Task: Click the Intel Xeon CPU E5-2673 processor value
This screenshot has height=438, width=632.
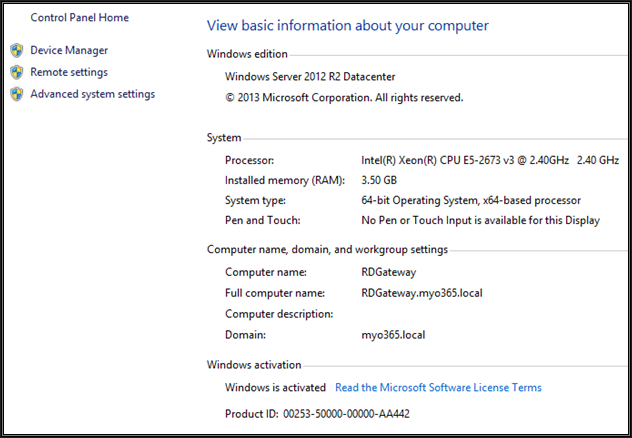Action: [490, 160]
